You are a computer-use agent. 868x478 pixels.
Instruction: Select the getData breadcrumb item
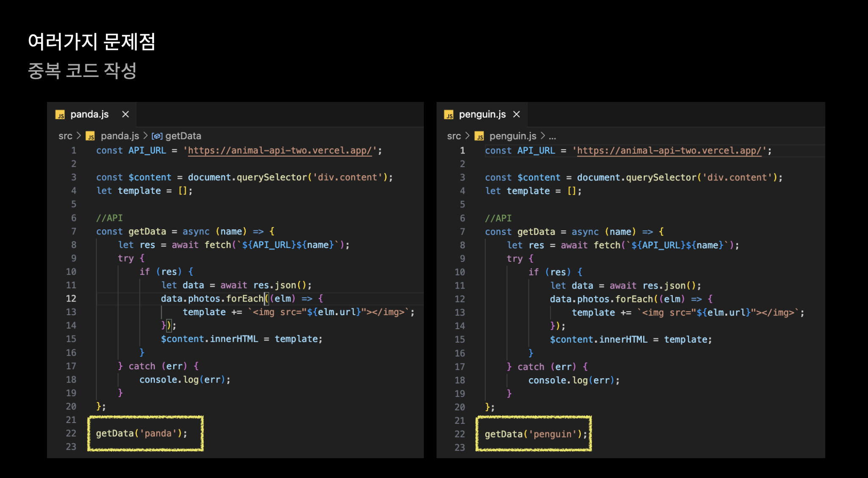[183, 136]
